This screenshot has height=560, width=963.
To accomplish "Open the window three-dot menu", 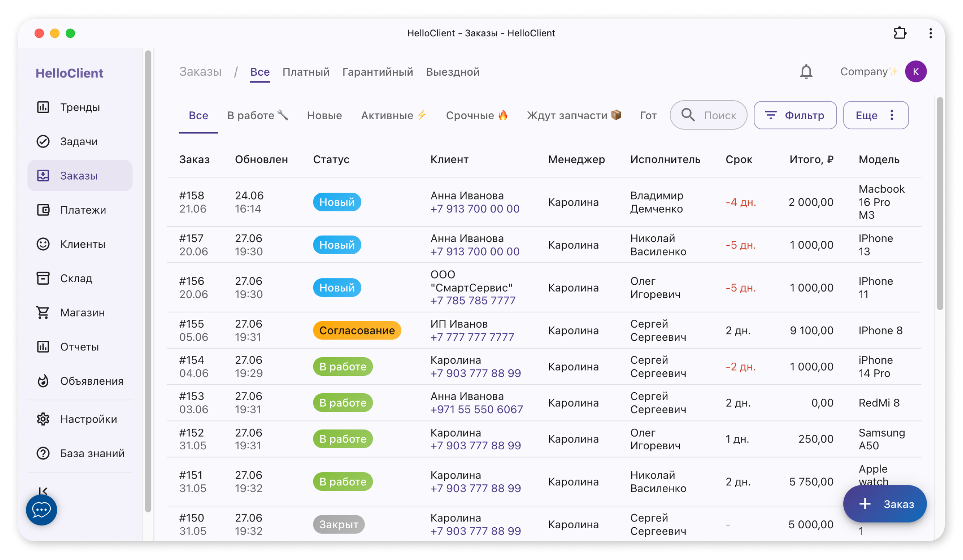I will click(931, 33).
